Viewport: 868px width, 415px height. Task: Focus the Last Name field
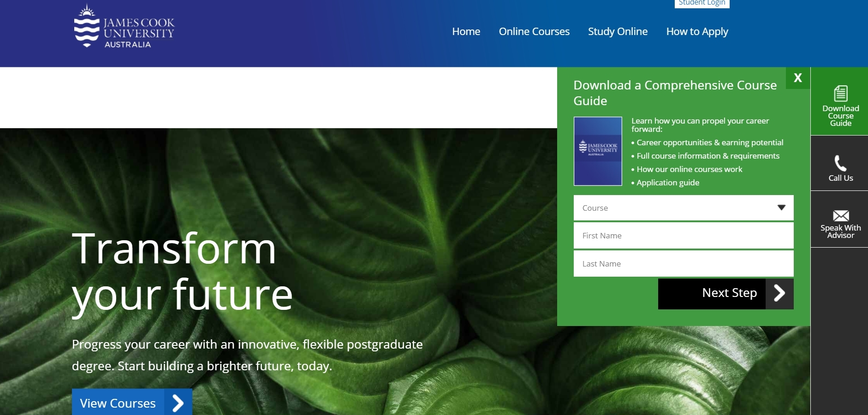tap(684, 264)
